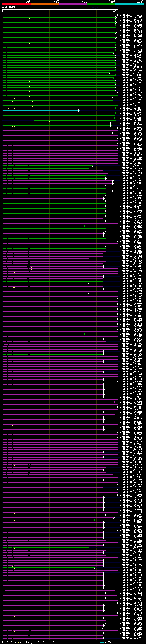
Task: Click the query end position 491
Action: (115, 11)
